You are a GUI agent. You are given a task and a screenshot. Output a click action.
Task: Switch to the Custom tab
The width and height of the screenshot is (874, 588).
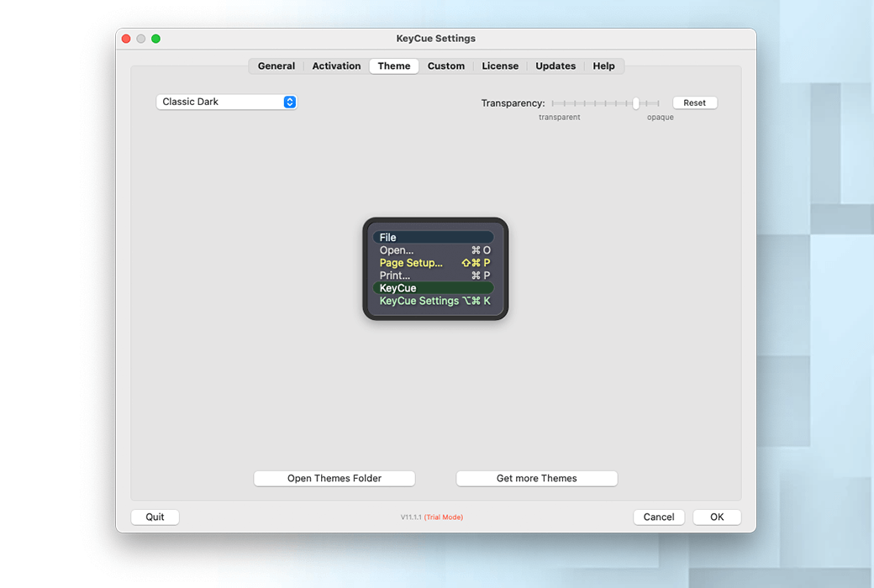tap(445, 66)
